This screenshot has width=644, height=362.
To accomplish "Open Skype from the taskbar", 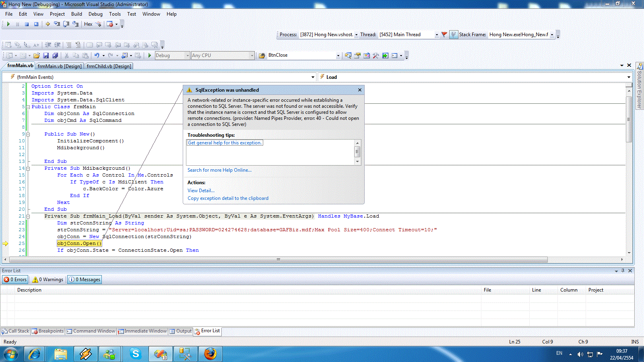I will click(135, 354).
